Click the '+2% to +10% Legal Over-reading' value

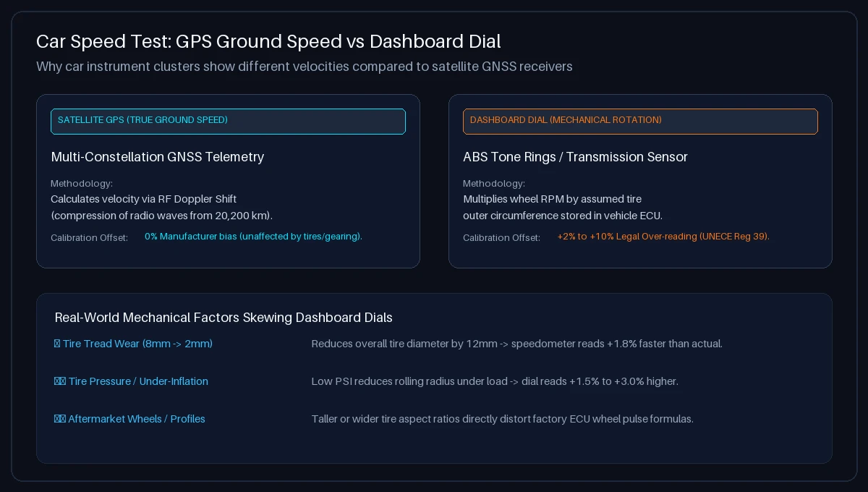pos(663,237)
